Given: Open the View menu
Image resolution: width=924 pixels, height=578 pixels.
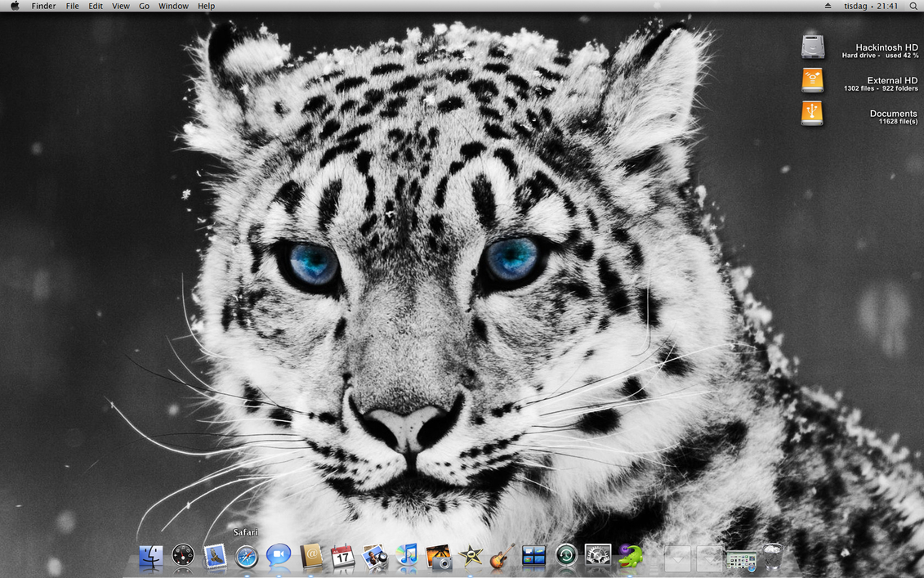Looking at the screenshot, I should tap(121, 6).
